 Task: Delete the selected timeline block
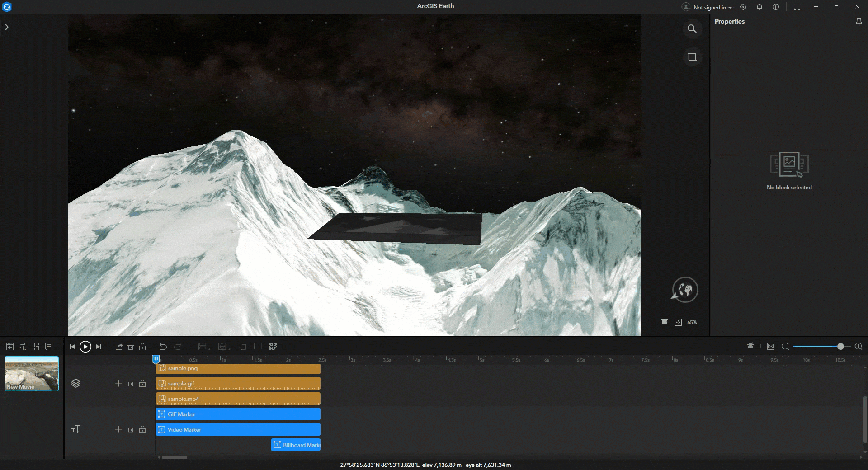[x=131, y=347]
